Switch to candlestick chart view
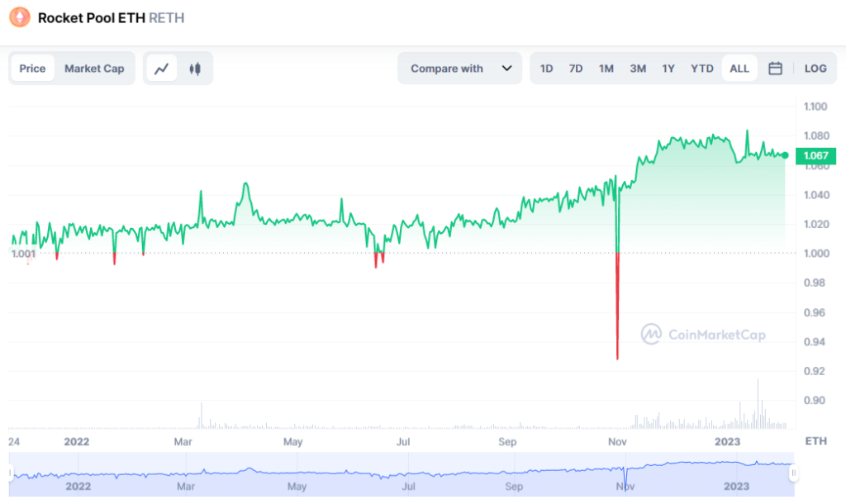Image resolution: width=846 pixels, height=504 pixels. tap(195, 69)
